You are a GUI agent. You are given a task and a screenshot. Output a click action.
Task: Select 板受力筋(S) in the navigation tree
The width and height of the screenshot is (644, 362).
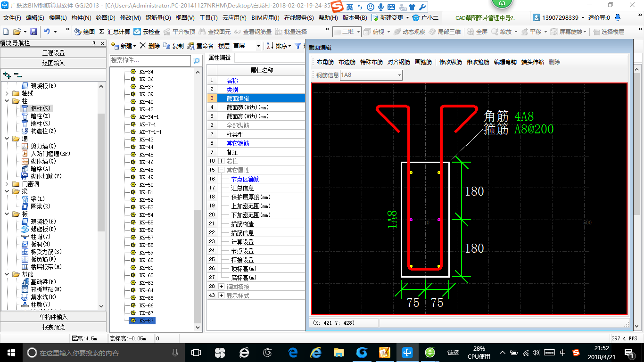(46, 252)
